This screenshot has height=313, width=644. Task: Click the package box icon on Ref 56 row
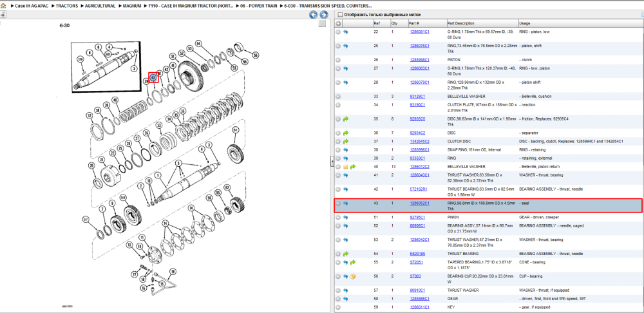tap(353, 276)
